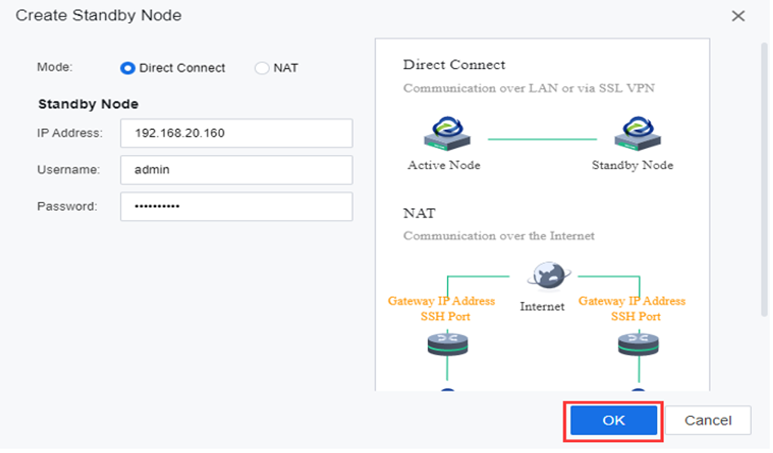The height and width of the screenshot is (453, 773).
Task: Click the right orange Gateway IP Address label
Action: tap(632, 301)
